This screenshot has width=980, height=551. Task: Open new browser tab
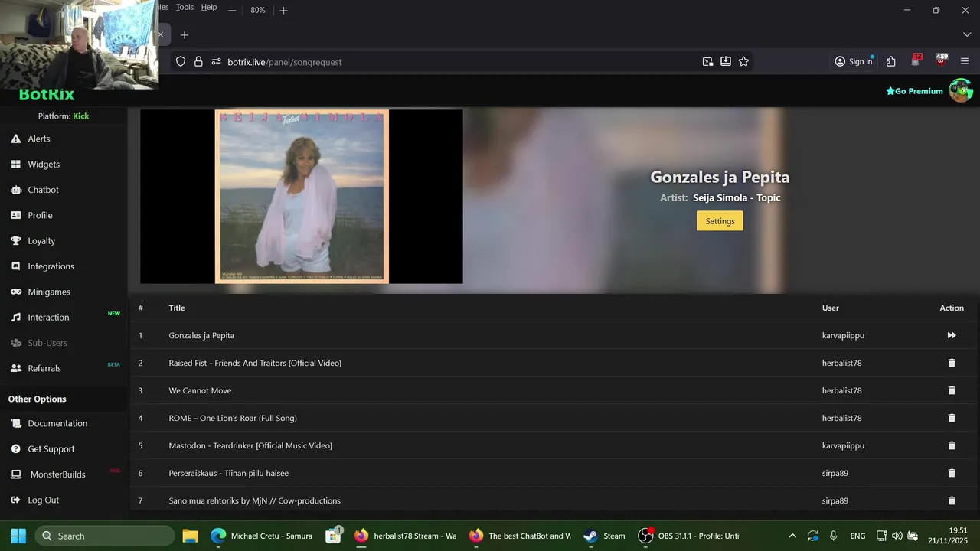[184, 35]
